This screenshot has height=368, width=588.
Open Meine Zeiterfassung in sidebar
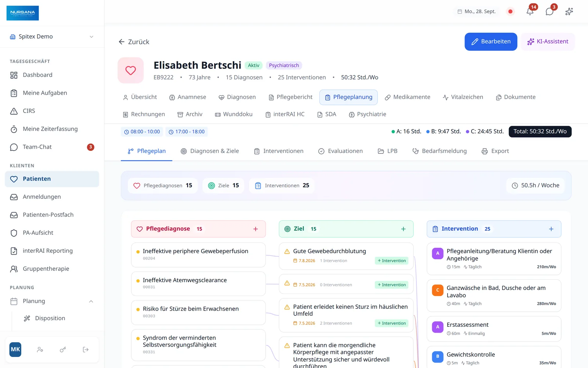(52, 129)
